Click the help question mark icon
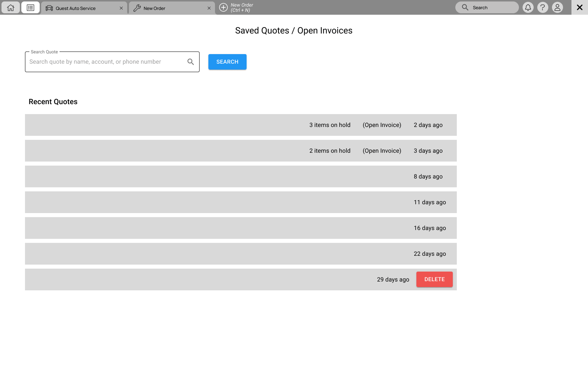Viewport: 588px width, 368px height. click(x=542, y=8)
